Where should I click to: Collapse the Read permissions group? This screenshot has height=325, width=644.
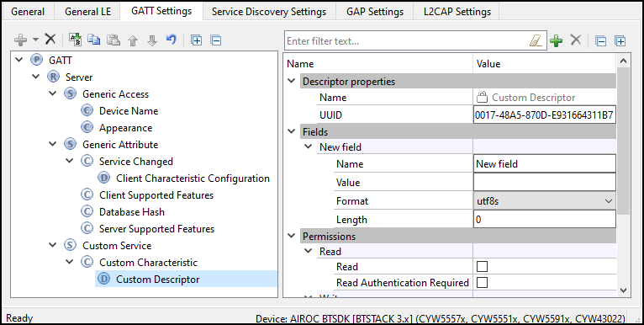tap(309, 251)
